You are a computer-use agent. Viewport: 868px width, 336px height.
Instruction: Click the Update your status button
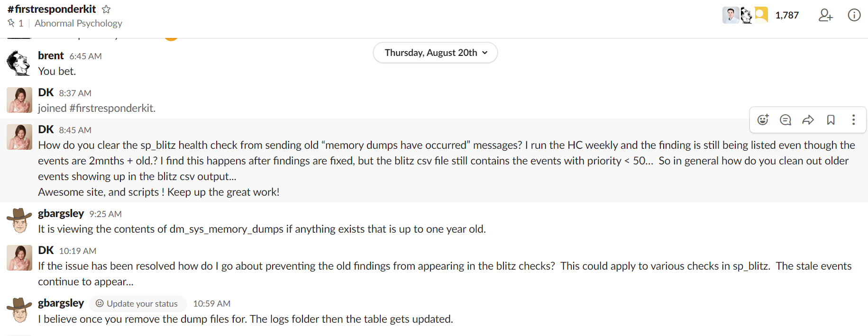pos(137,303)
